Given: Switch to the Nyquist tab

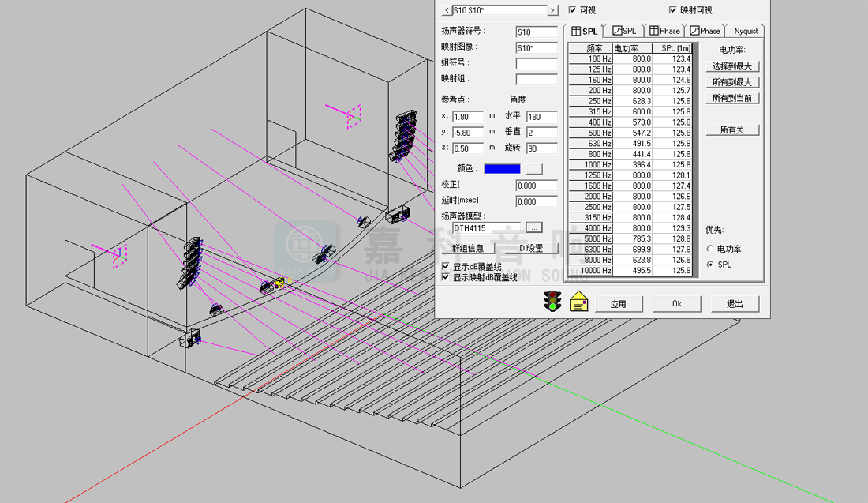Looking at the screenshot, I should pos(745,31).
